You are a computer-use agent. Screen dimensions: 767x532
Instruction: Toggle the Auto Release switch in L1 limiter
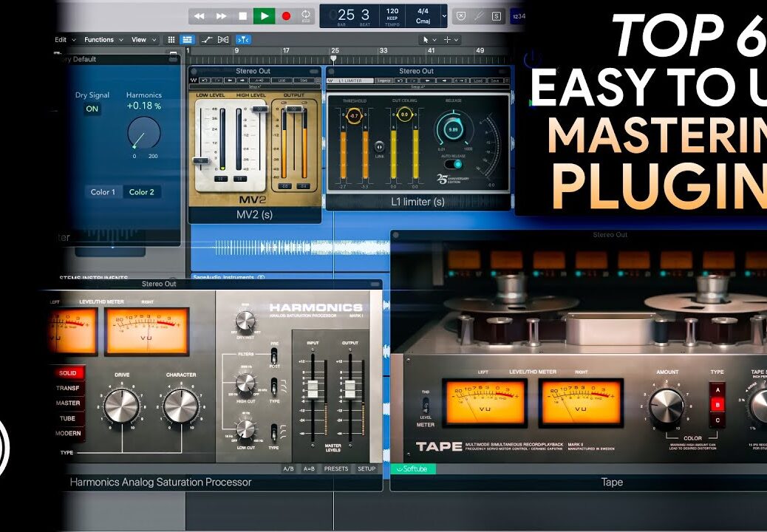click(454, 164)
